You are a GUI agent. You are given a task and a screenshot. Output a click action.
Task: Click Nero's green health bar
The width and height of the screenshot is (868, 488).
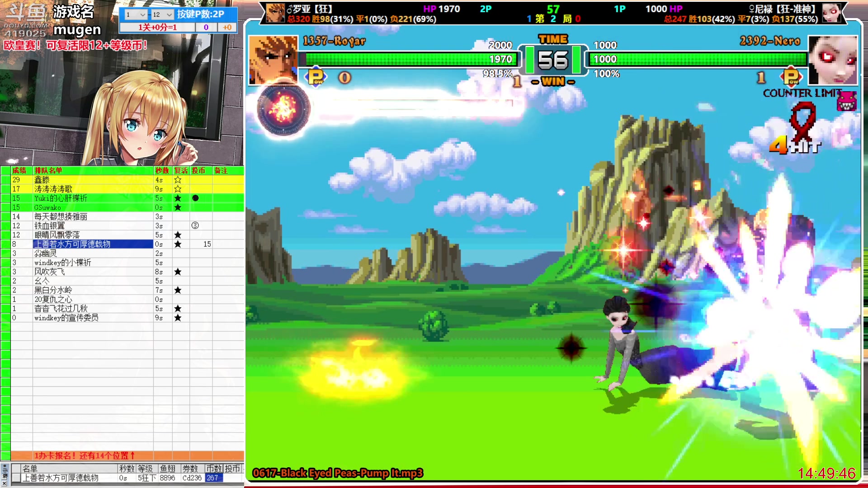coord(698,59)
